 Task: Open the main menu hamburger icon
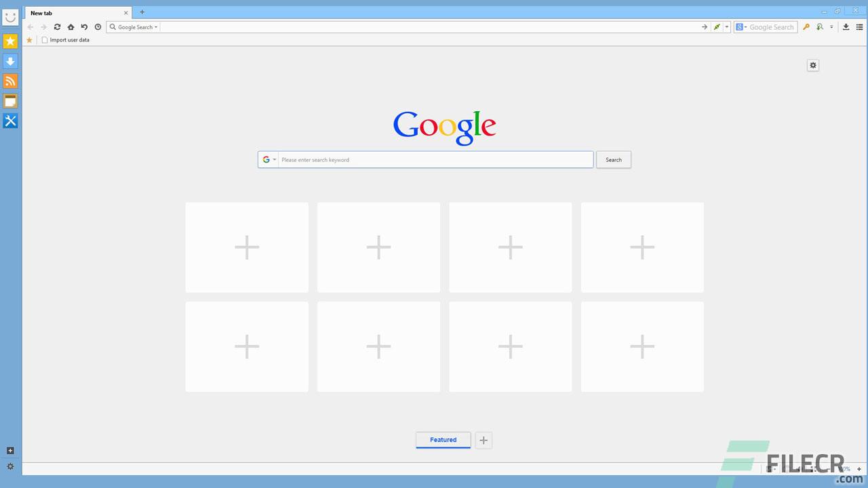tap(859, 27)
